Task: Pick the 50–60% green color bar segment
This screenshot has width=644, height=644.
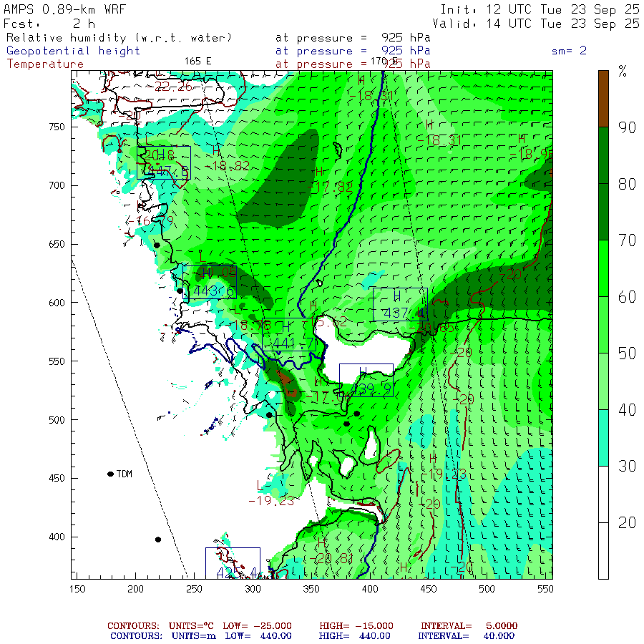Action: click(603, 325)
